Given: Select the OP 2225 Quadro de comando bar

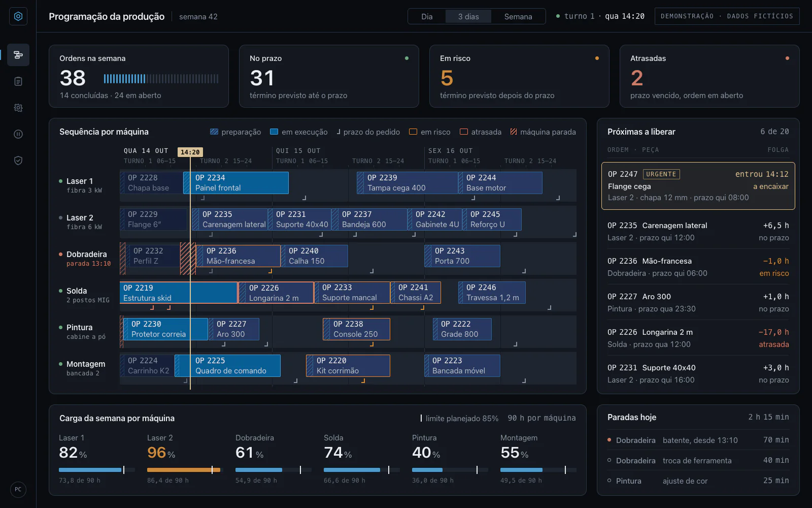Looking at the screenshot, I should click(x=227, y=366).
